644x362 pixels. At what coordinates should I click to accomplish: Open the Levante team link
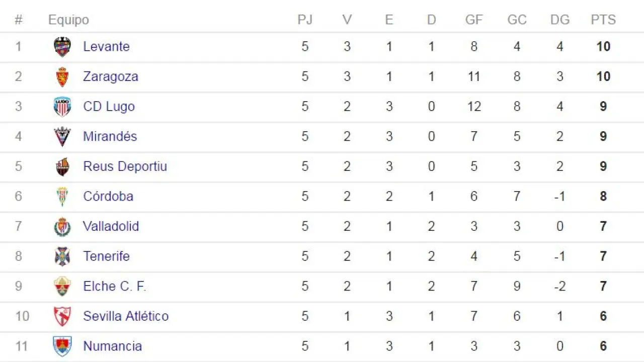106,47
